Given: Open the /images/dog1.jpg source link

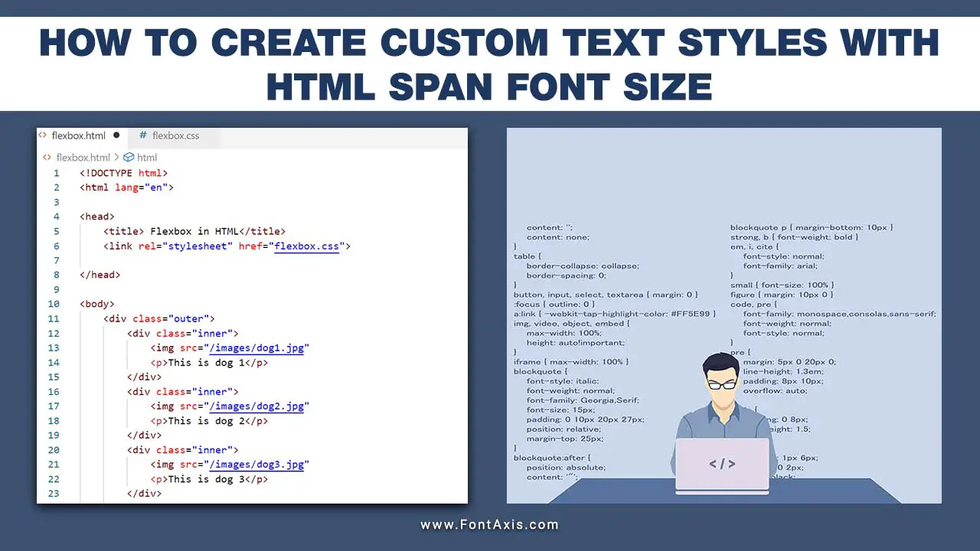Looking at the screenshot, I should pos(256,348).
